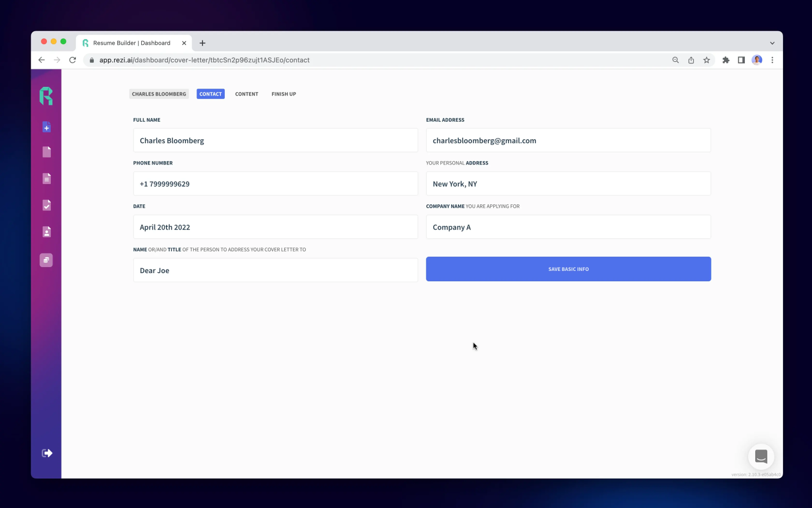Open the lined document icon in the sidebar
The height and width of the screenshot is (508, 812).
tap(46, 179)
